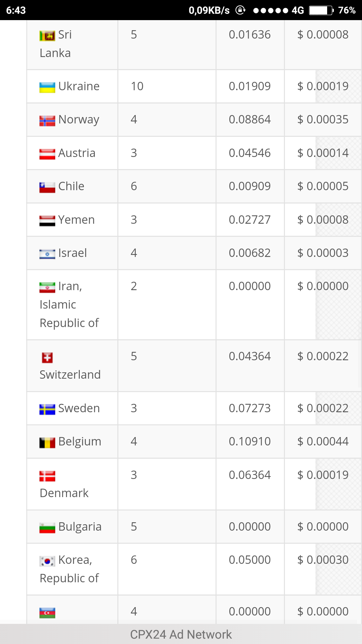Viewport: 362px width, 644px height.
Task: Select the Belgium flag icon
Action: [x=47, y=443]
